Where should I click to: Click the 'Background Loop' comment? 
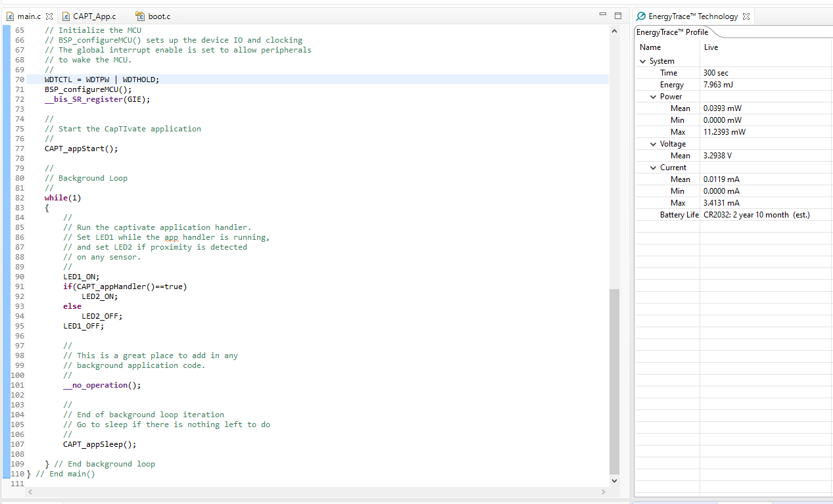click(x=86, y=178)
